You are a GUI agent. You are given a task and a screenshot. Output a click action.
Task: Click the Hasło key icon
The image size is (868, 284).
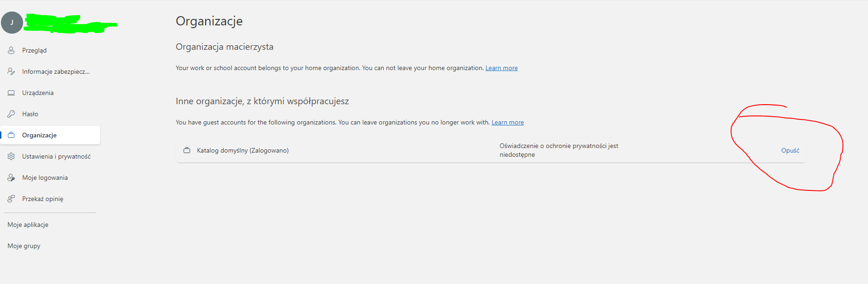pyautogui.click(x=11, y=114)
